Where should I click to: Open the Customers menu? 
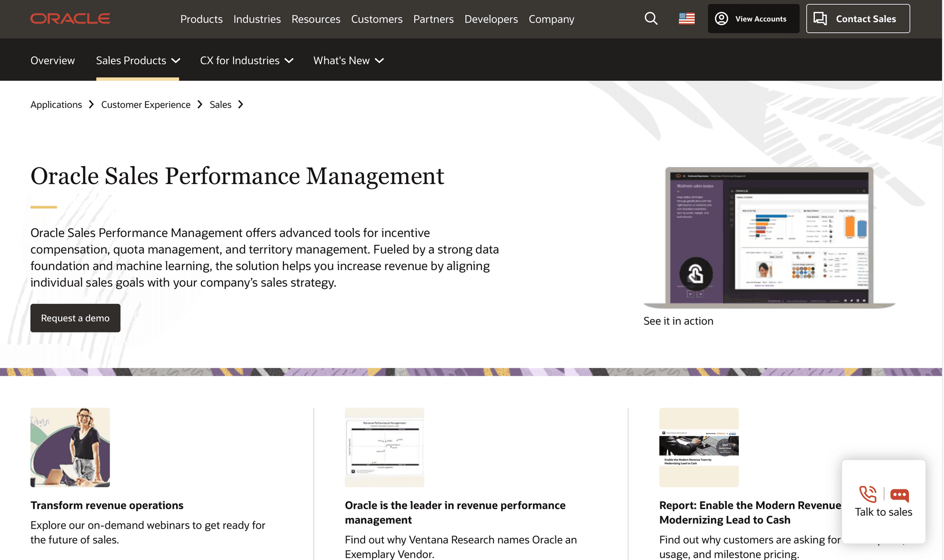point(377,19)
